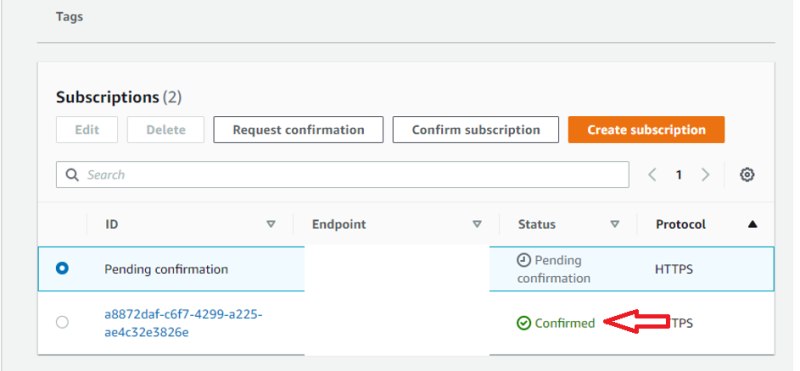Viewport: 800px width, 371px height.
Task: Sort the table by the ID column arrow
Action: (x=271, y=224)
